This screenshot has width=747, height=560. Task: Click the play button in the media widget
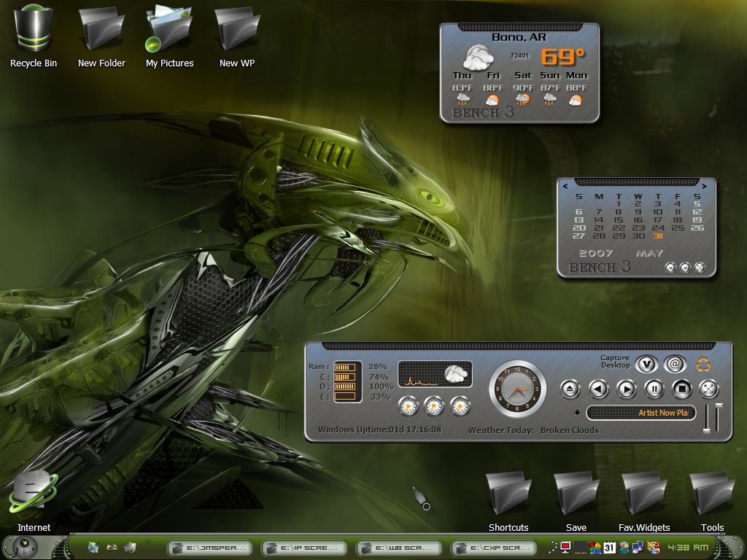[627, 389]
